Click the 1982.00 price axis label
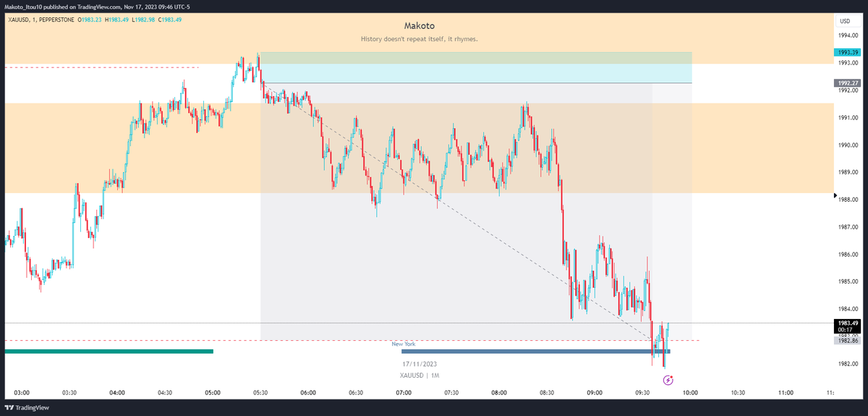This screenshot has height=416, width=868. tap(847, 364)
